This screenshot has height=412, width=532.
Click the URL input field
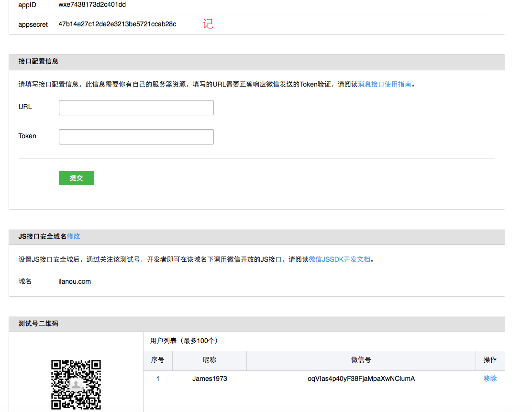136,108
